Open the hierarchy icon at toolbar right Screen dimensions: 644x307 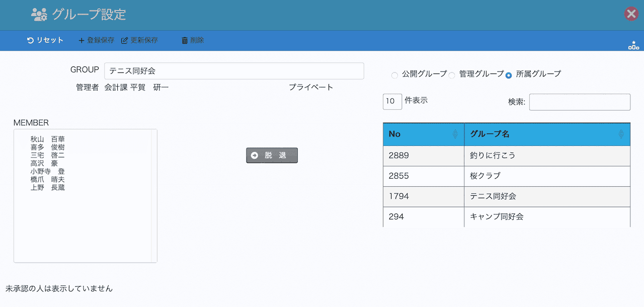click(x=633, y=45)
